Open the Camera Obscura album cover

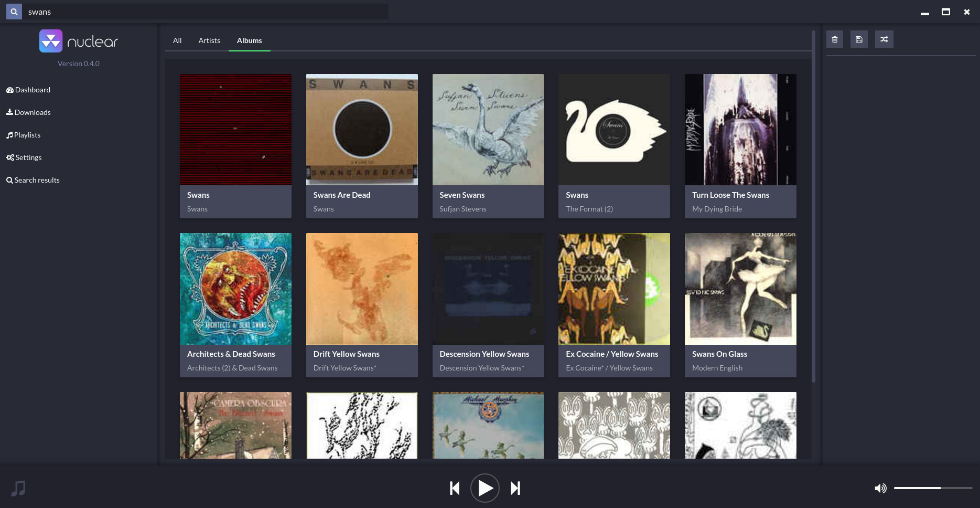click(x=235, y=425)
